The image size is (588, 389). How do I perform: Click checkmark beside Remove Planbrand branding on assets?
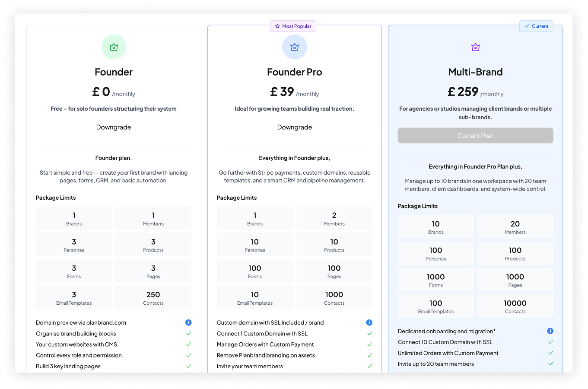point(369,355)
